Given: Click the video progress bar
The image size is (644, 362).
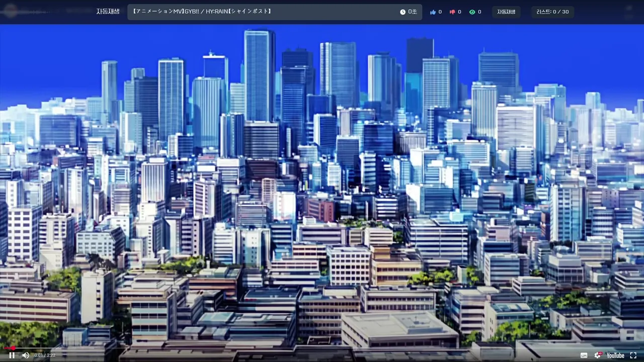Looking at the screenshot, I should pyautogui.click(x=322, y=348).
